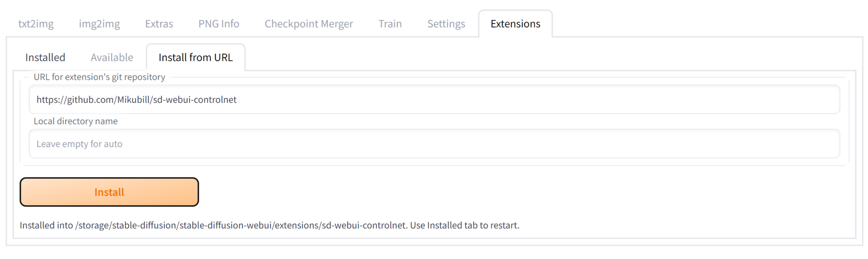868x259 pixels.
Task: Click the installed extension path in status message
Action: (x=241, y=225)
